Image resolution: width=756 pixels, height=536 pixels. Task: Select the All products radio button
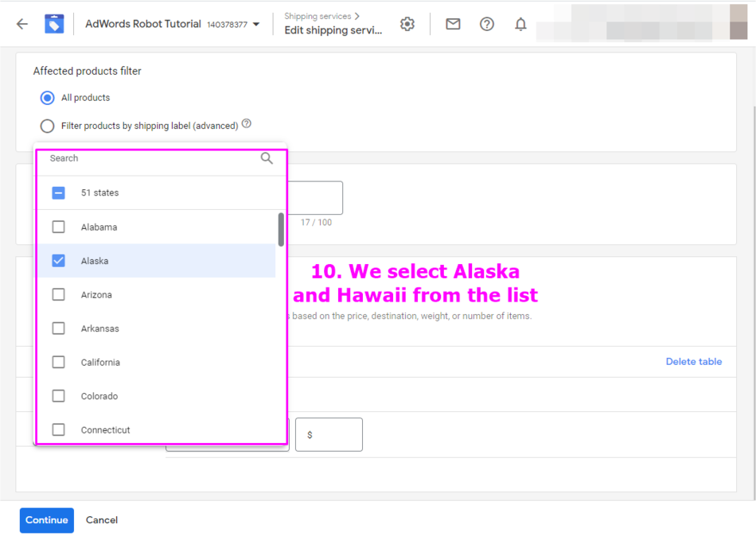point(47,98)
